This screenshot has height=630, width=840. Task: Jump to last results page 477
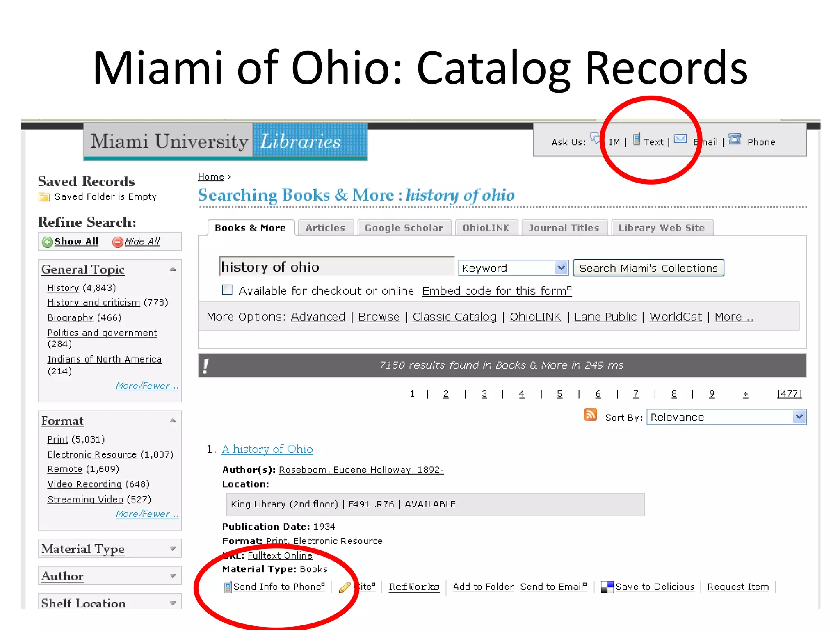coord(790,394)
